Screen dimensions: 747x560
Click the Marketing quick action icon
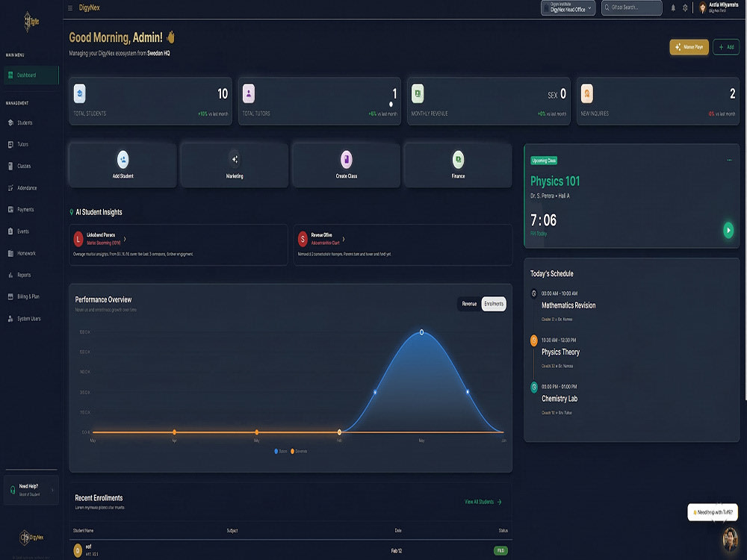coord(235,160)
